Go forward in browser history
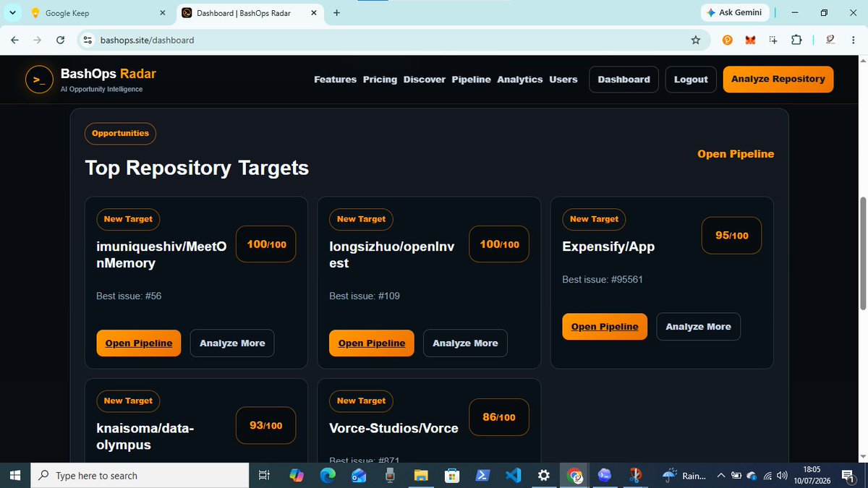868x488 pixels. 38,40
